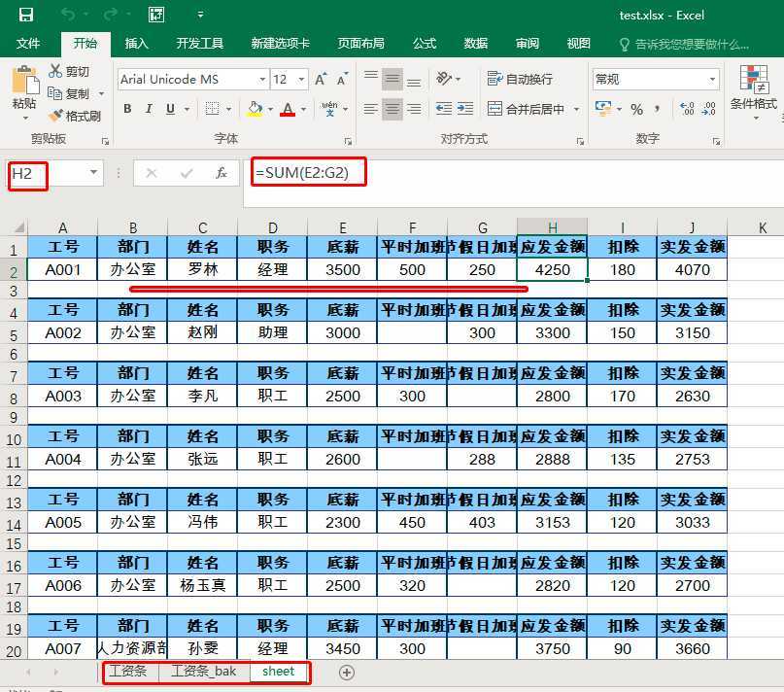The width and height of the screenshot is (784, 692).
Task: Apply percent style to the cell
Action: pyautogui.click(x=637, y=109)
